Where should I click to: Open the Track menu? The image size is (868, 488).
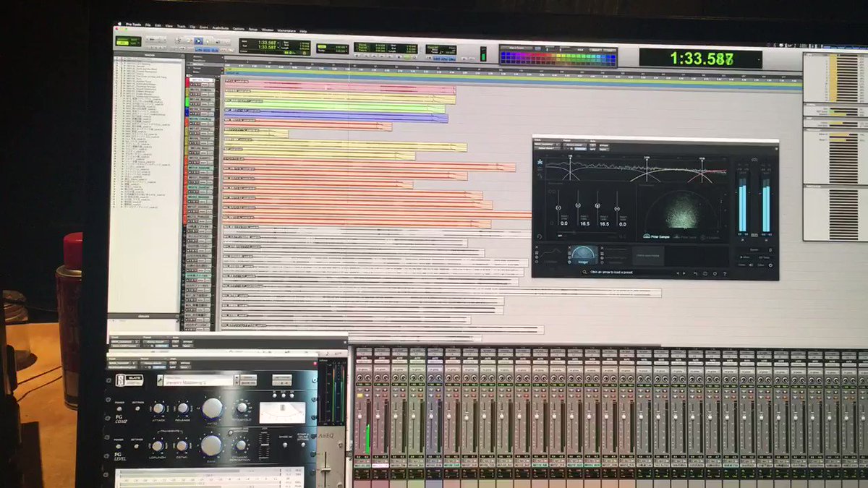[x=182, y=26]
